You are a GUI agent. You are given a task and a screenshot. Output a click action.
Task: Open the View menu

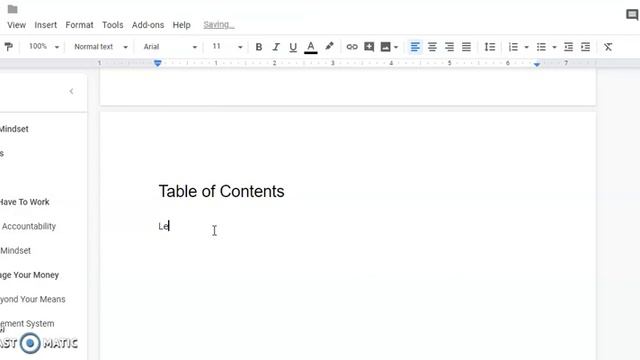pyautogui.click(x=16, y=25)
